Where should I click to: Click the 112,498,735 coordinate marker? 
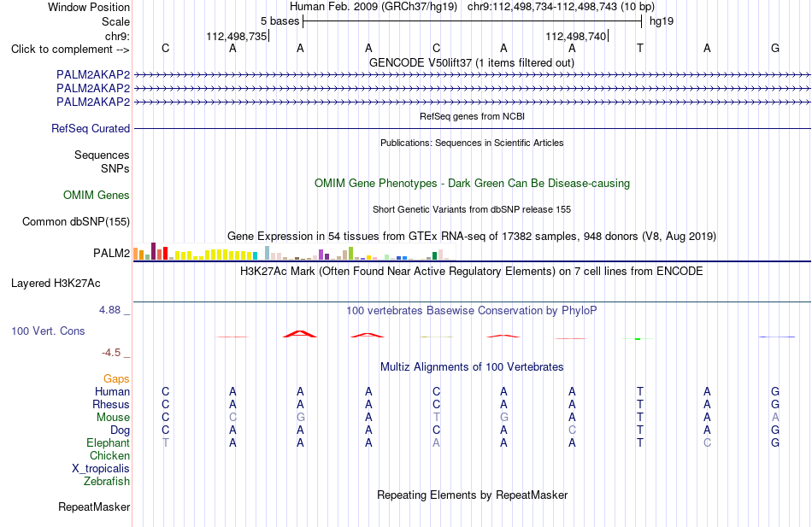[237, 36]
